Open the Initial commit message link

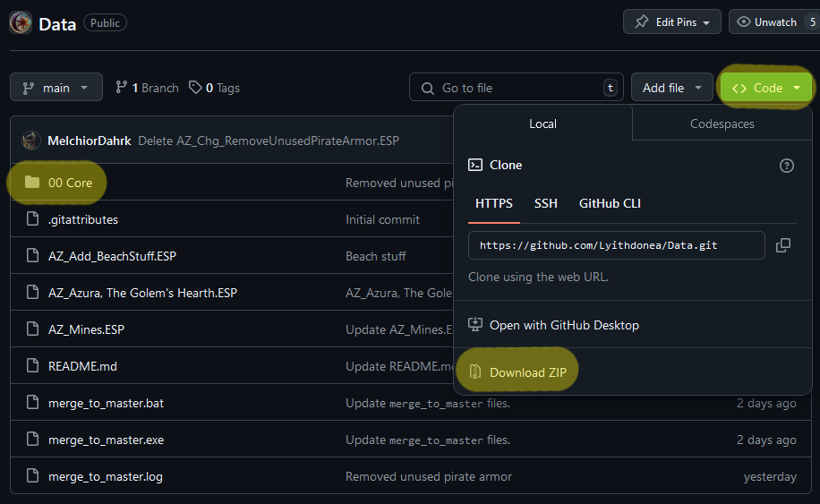tap(383, 219)
